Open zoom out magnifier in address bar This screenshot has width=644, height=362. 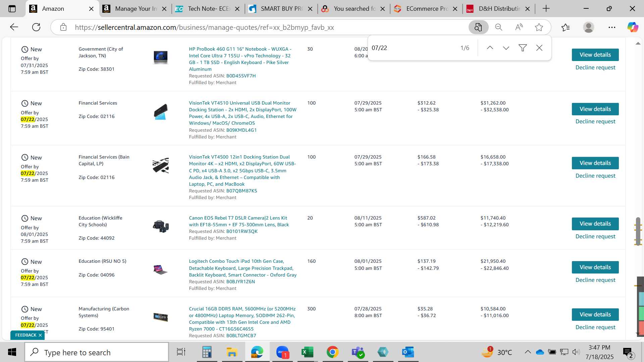(499, 27)
